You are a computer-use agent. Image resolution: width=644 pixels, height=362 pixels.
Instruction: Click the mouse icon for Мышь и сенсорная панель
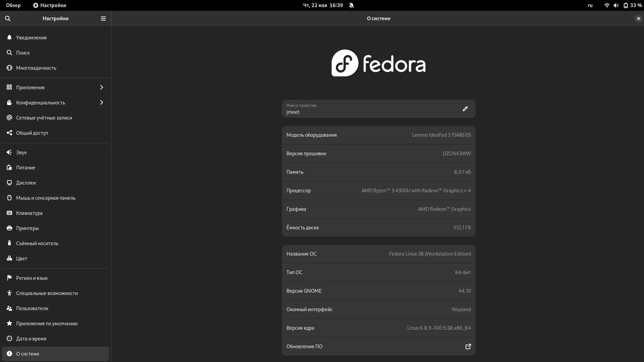[x=9, y=198]
